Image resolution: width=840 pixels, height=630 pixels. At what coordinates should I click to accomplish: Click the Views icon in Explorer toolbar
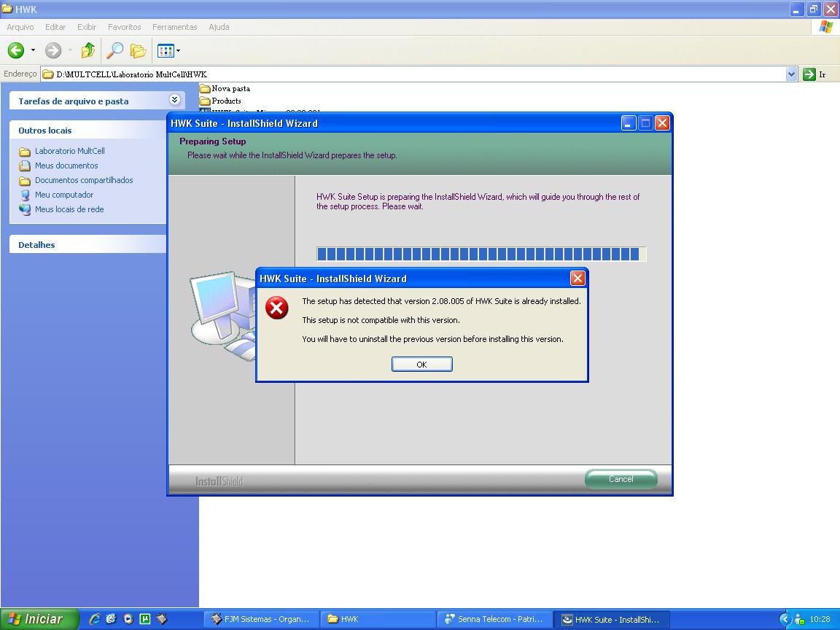click(x=165, y=50)
